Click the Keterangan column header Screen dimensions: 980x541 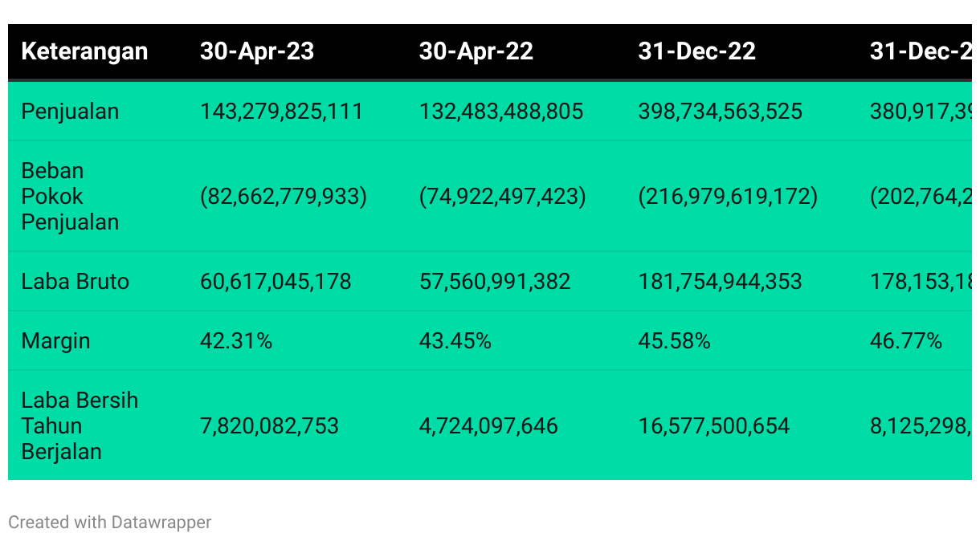coord(84,51)
